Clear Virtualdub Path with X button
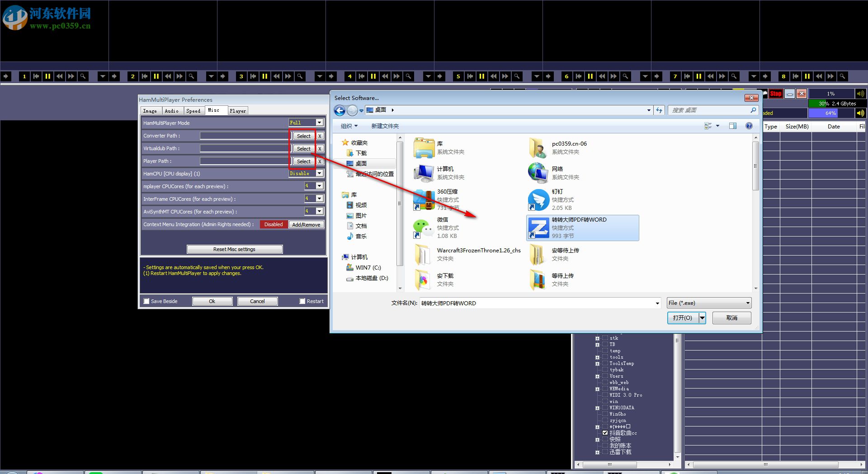Viewport: 868px width, 474px height. (x=320, y=148)
